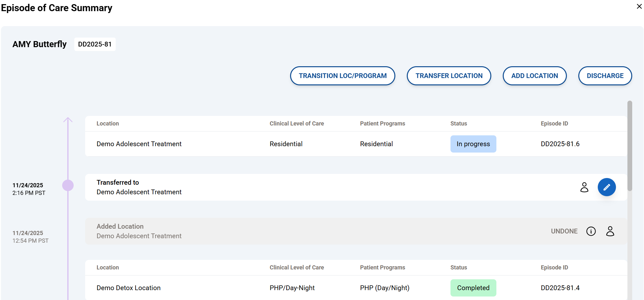Click the Demo Detox Location row
644x300 pixels.
coord(128,288)
